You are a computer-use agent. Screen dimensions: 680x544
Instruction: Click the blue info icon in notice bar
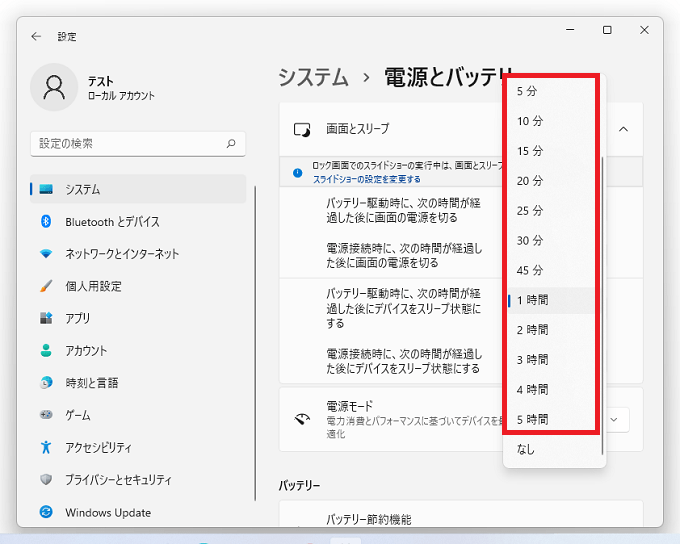[x=298, y=173]
